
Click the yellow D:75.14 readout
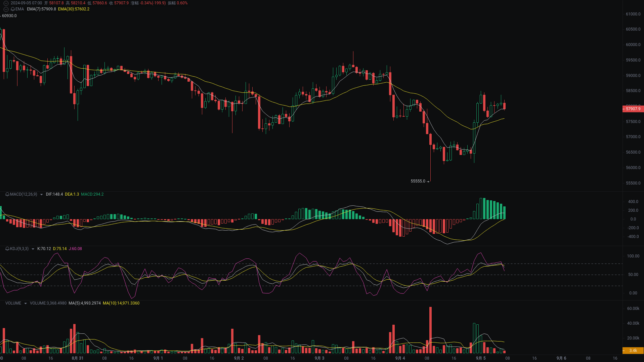60,249
